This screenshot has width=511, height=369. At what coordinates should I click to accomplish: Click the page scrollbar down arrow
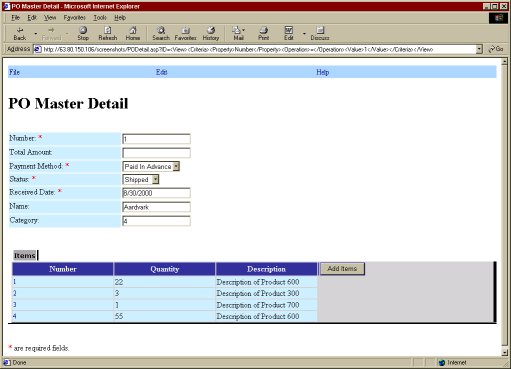(x=504, y=352)
